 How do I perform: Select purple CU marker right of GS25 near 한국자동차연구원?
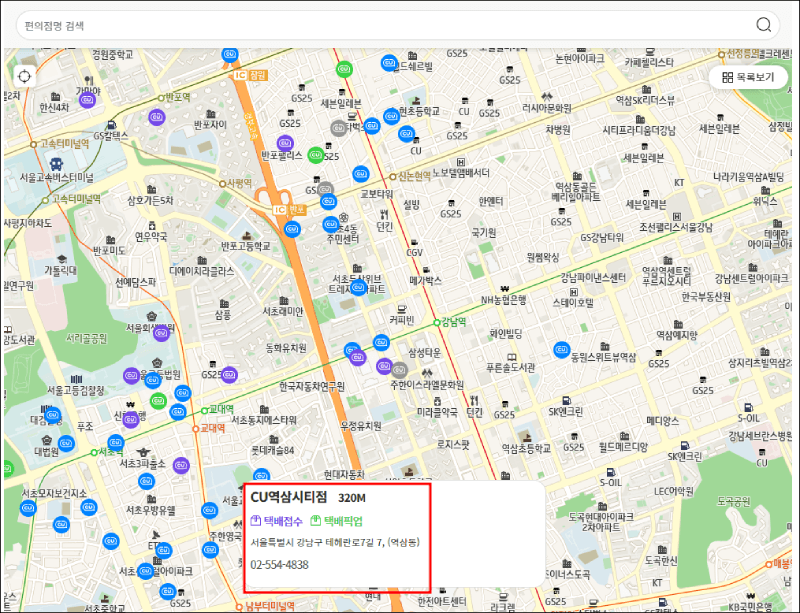(x=229, y=375)
